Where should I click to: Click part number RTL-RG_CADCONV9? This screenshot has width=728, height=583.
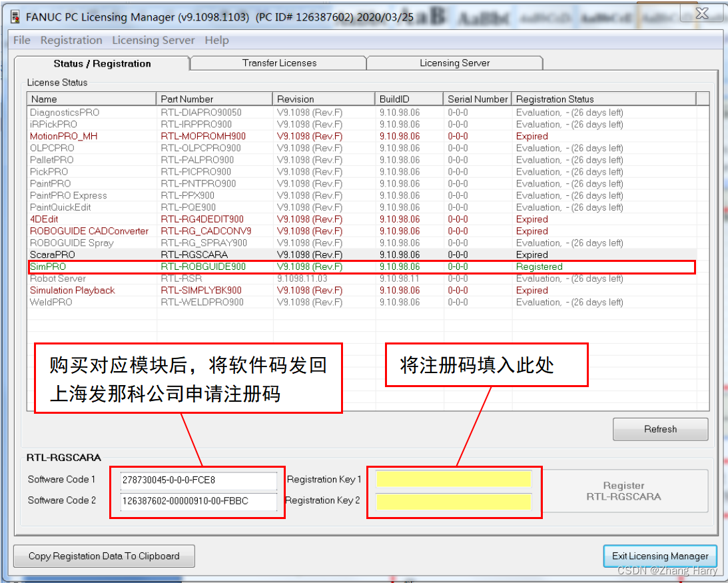pos(206,231)
